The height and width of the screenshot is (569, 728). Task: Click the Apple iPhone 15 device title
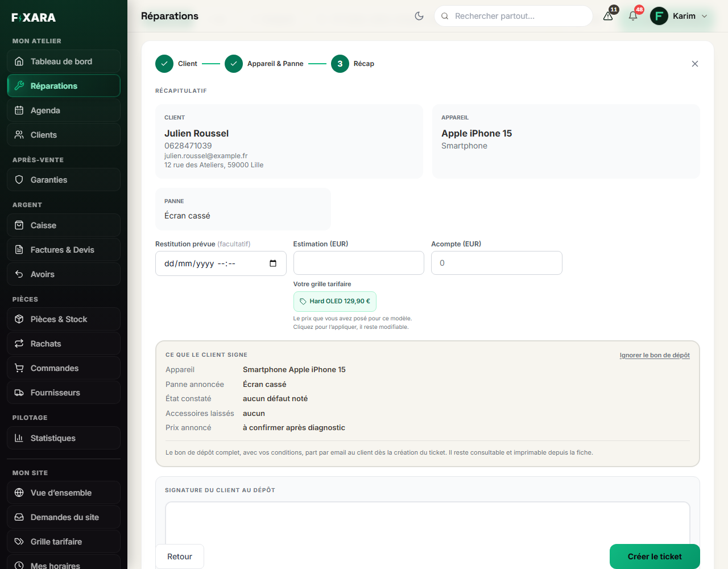point(477,133)
